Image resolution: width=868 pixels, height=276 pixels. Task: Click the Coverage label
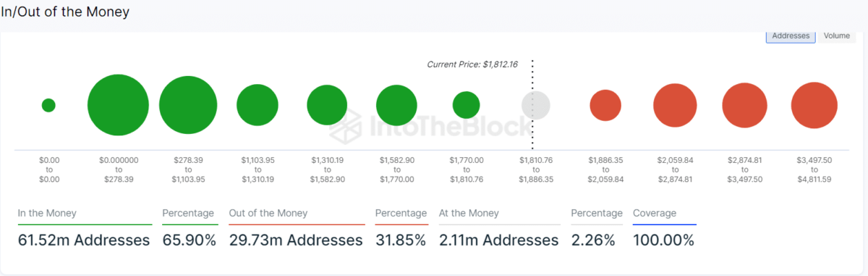(x=655, y=213)
